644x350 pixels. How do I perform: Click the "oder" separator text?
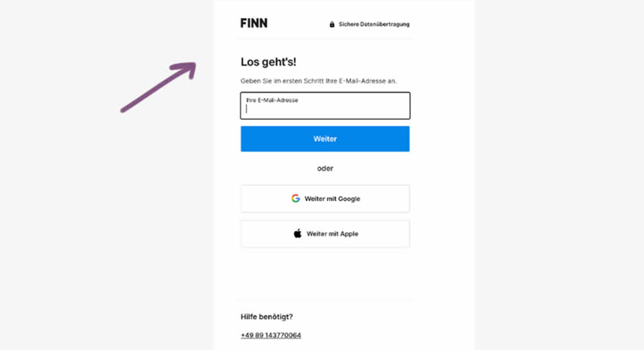[x=325, y=168]
